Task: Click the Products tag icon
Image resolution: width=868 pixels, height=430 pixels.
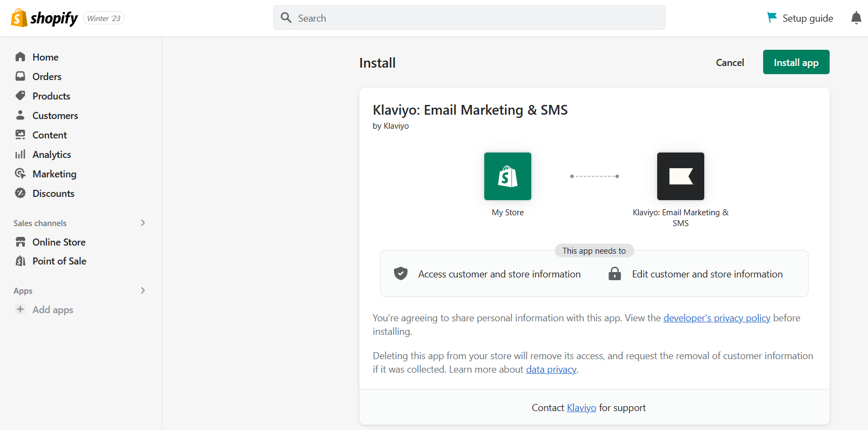Action: click(x=21, y=96)
